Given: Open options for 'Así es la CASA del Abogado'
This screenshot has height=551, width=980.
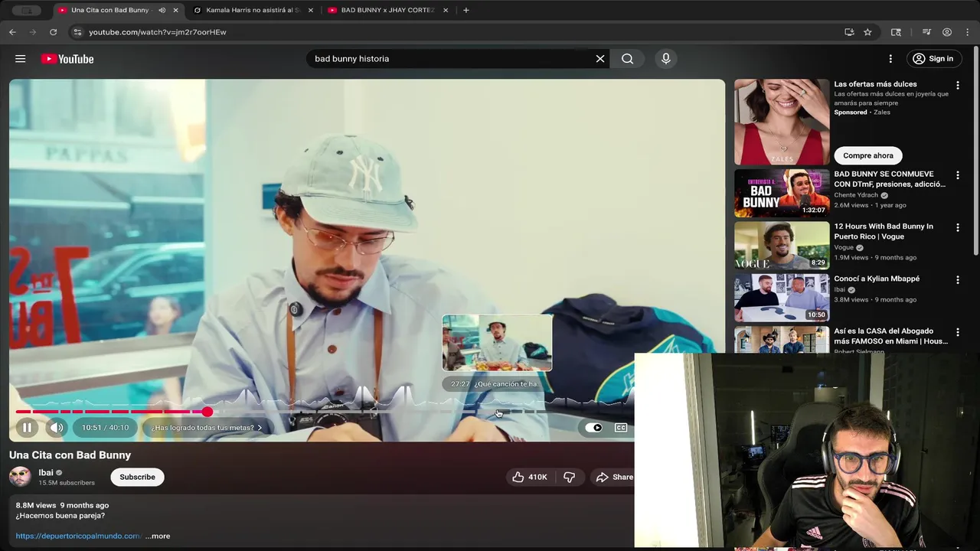Looking at the screenshot, I should click(957, 333).
